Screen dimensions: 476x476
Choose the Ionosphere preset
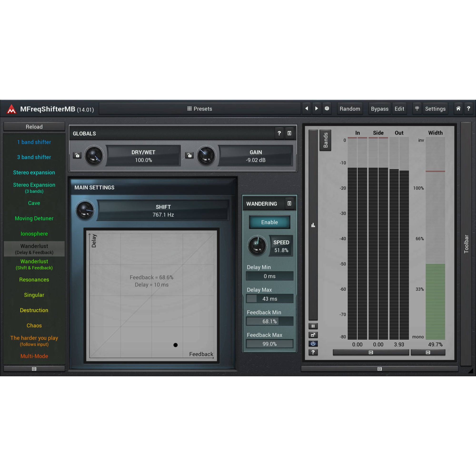(x=34, y=234)
